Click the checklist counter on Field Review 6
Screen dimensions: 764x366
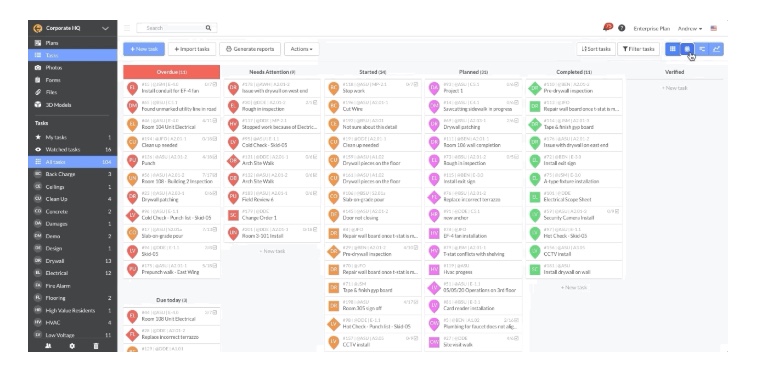(311, 193)
